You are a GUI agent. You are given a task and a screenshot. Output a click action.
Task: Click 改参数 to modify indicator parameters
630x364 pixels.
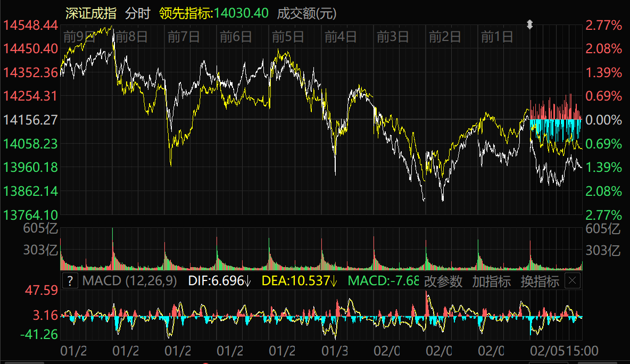[x=443, y=282]
